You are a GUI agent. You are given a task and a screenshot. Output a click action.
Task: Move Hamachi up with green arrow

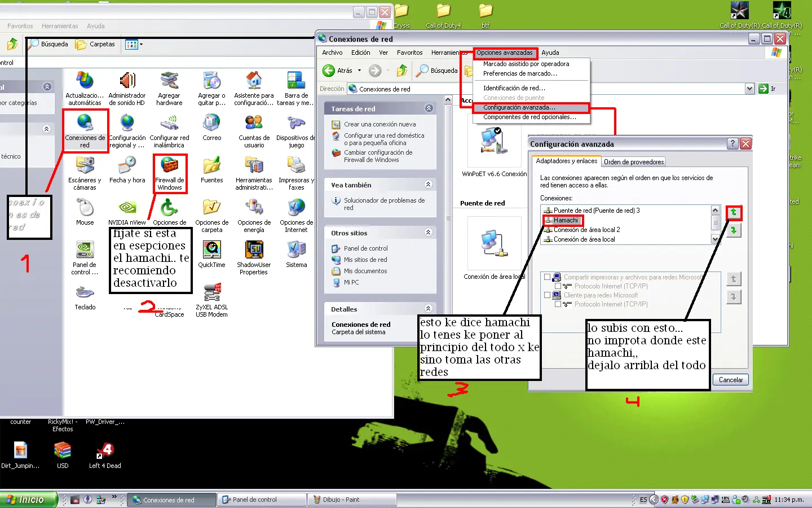(x=734, y=212)
